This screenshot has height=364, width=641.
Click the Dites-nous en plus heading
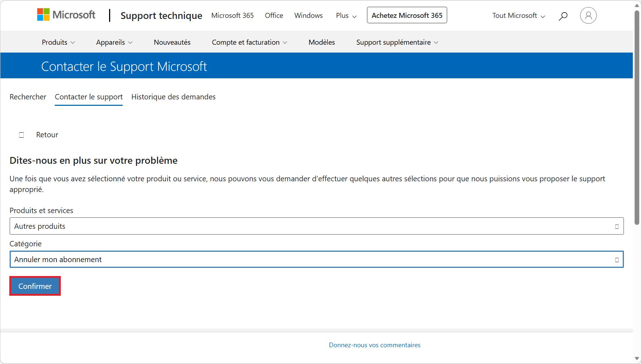93,161
